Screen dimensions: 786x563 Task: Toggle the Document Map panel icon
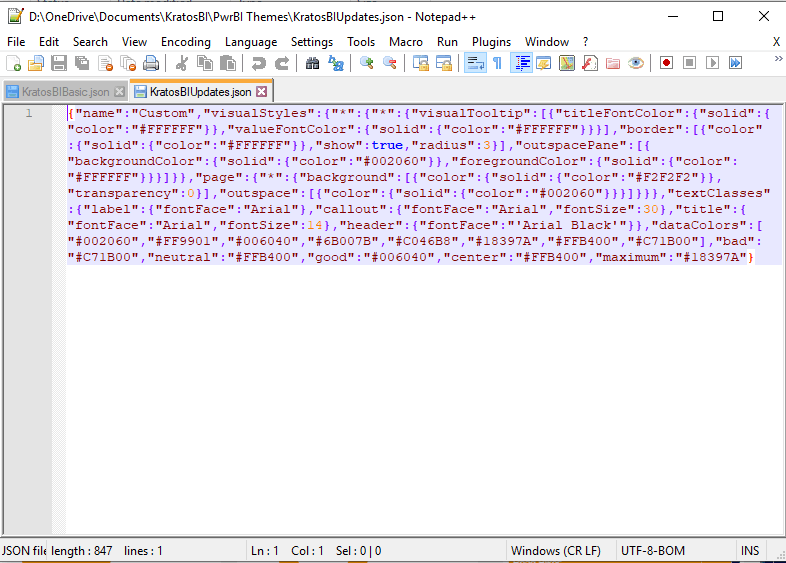[567, 63]
